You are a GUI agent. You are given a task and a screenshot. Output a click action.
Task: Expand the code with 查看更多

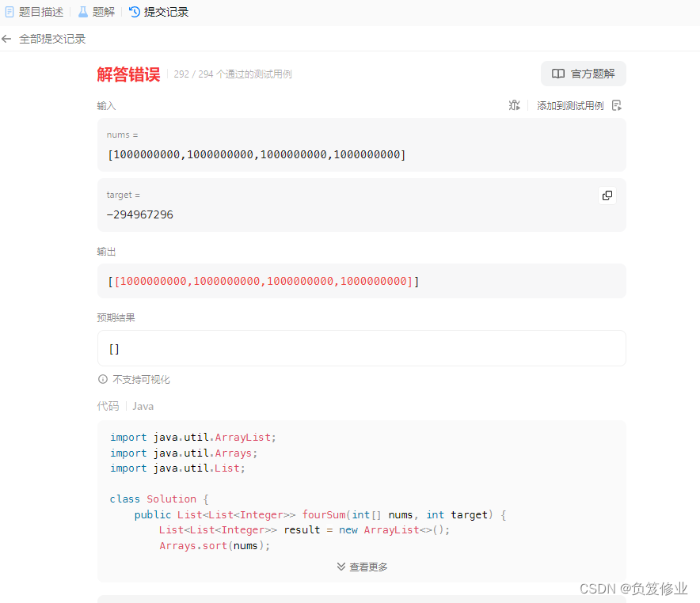[367, 566]
